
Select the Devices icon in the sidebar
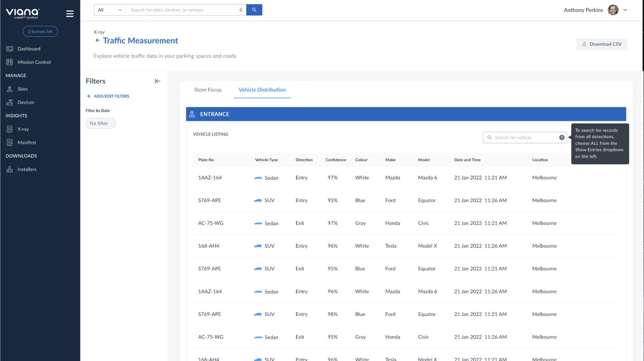point(9,102)
